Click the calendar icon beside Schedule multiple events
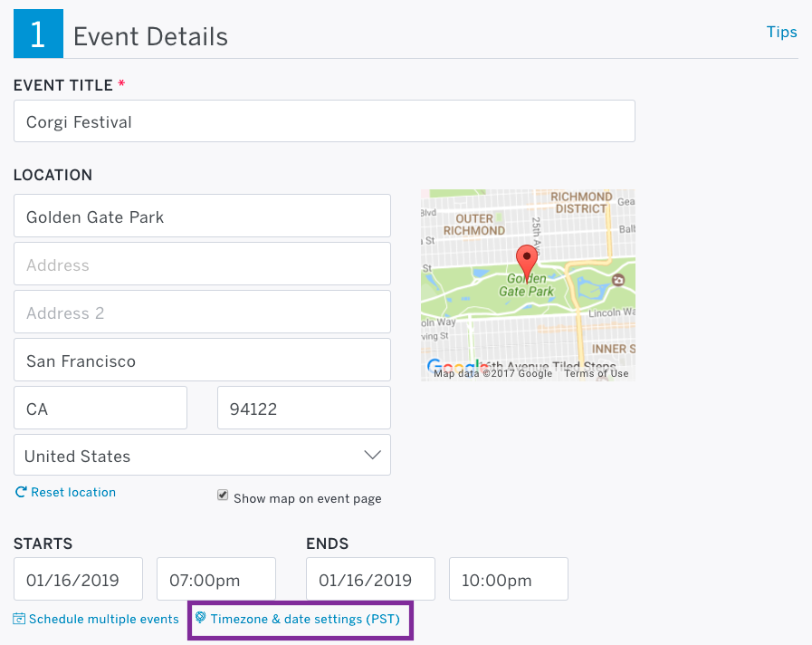The width and height of the screenshot is (812, 645). pos(19,619)
